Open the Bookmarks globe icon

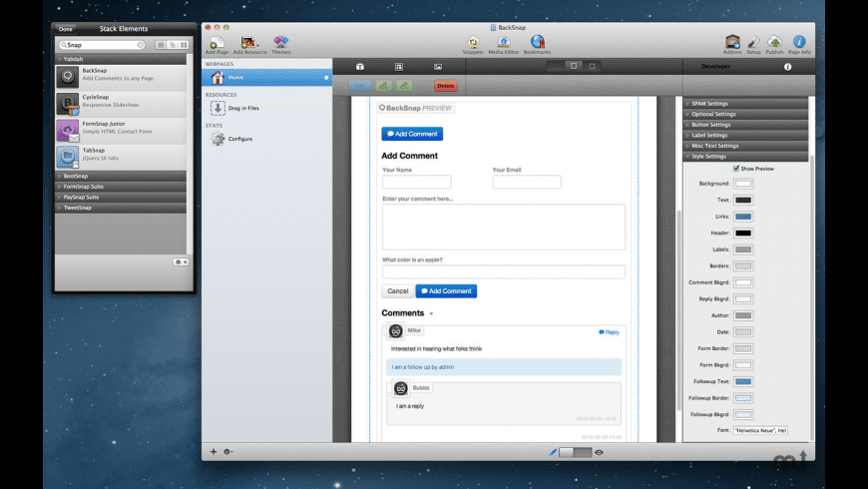pyautogui.click(x=537, y=42)
